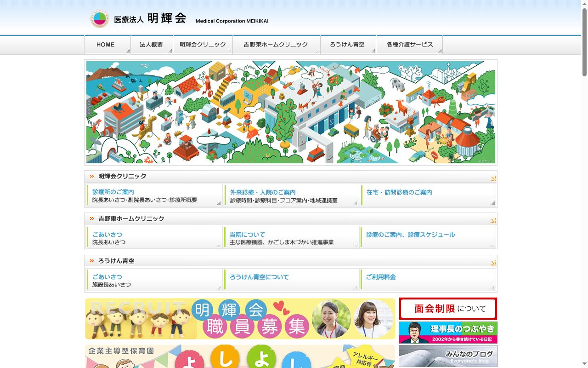
Task: Click the Meikikai circular logo icon
Action: (x=100, y=19)
